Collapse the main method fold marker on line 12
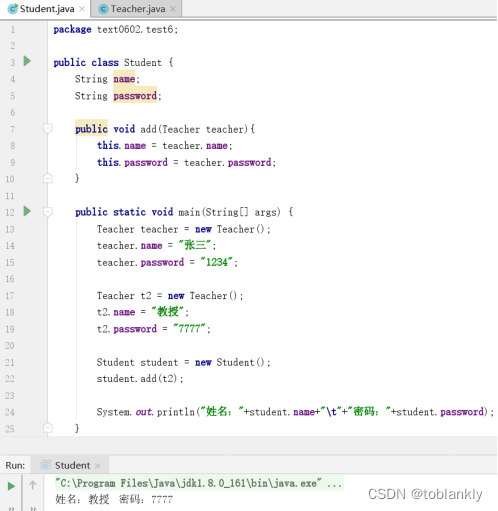 pyautogui.click(x=48, y=212)
